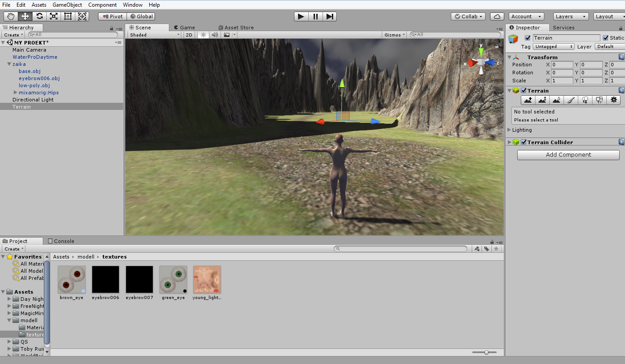Open the Component menu
The height and width of the screenshot is (364, 625).
[x=102, y=5]
